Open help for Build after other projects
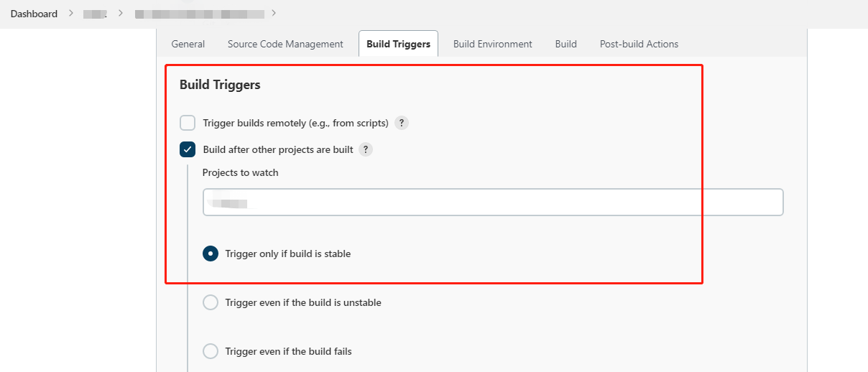 (x=366, y=149)
